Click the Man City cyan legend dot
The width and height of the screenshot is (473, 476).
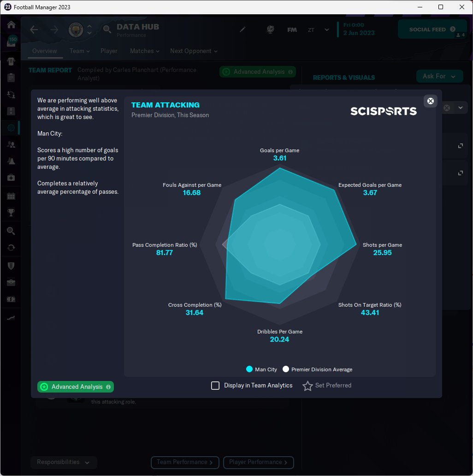pyautogui.click(x=249, y=369)
